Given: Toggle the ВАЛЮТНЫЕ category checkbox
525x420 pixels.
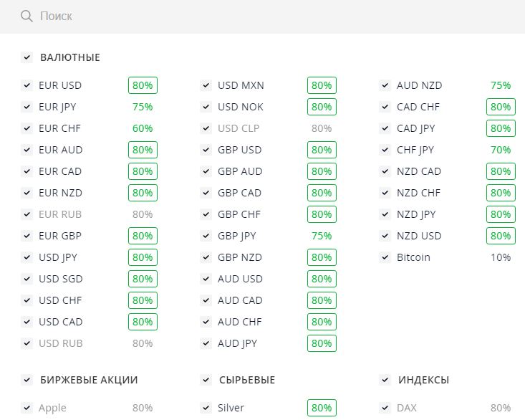Looking at the screenshot, I should click(27, 57).
